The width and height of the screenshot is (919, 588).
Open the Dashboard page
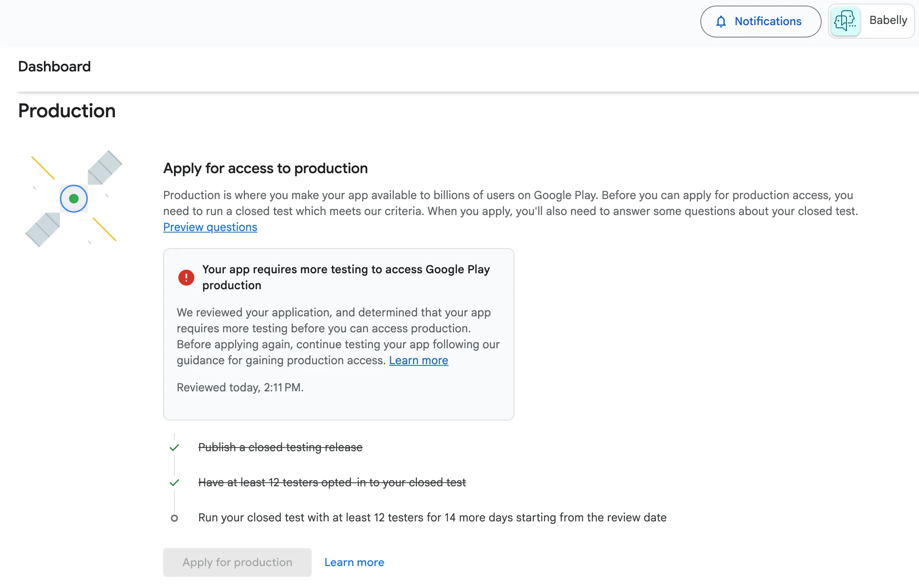54,66
